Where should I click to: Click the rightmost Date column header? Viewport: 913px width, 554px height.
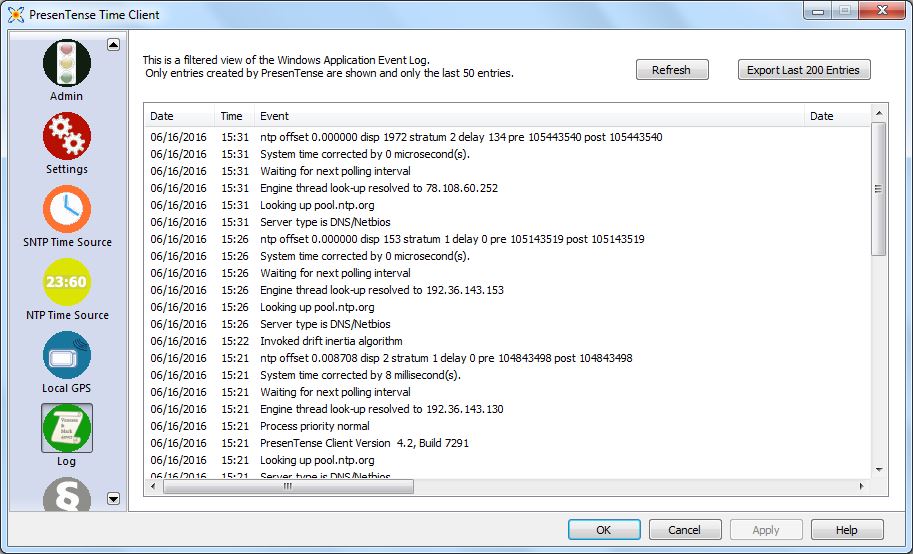(x=837, y=116)
